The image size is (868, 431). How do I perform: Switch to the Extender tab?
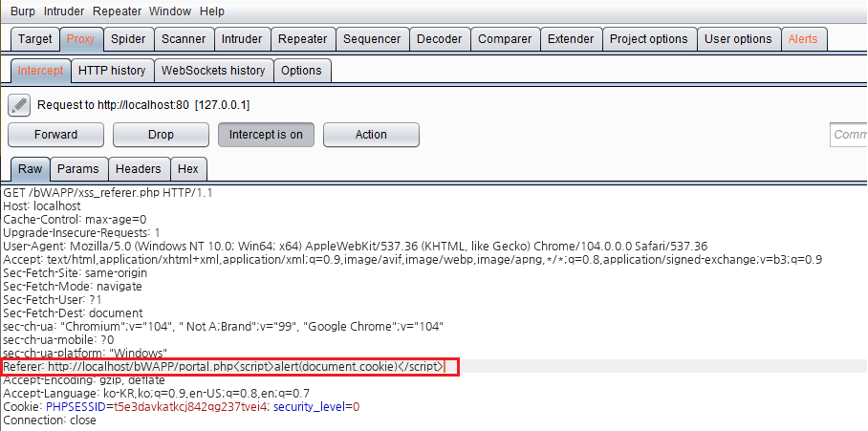(571, 39)
